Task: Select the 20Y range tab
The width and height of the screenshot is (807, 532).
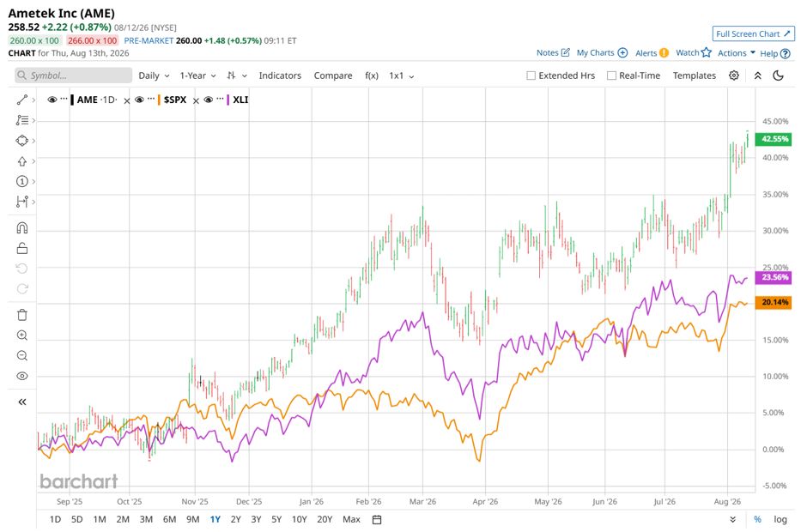Action: pos(325,520)
